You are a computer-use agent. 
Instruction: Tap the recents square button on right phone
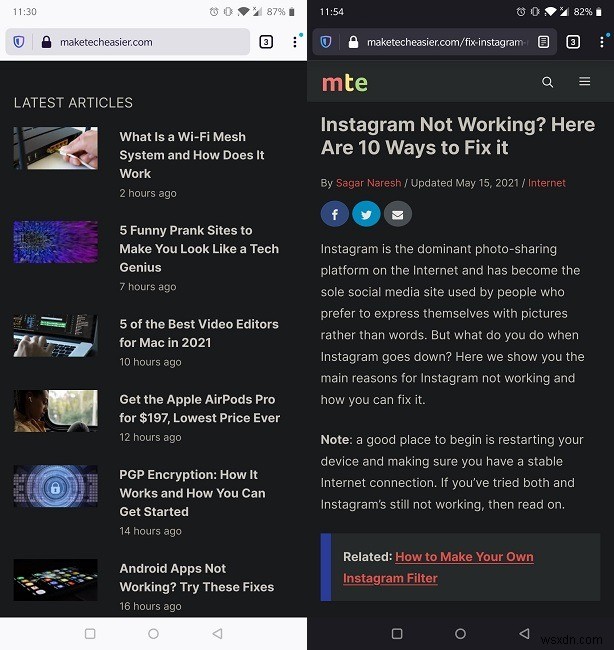coord(397,633)
